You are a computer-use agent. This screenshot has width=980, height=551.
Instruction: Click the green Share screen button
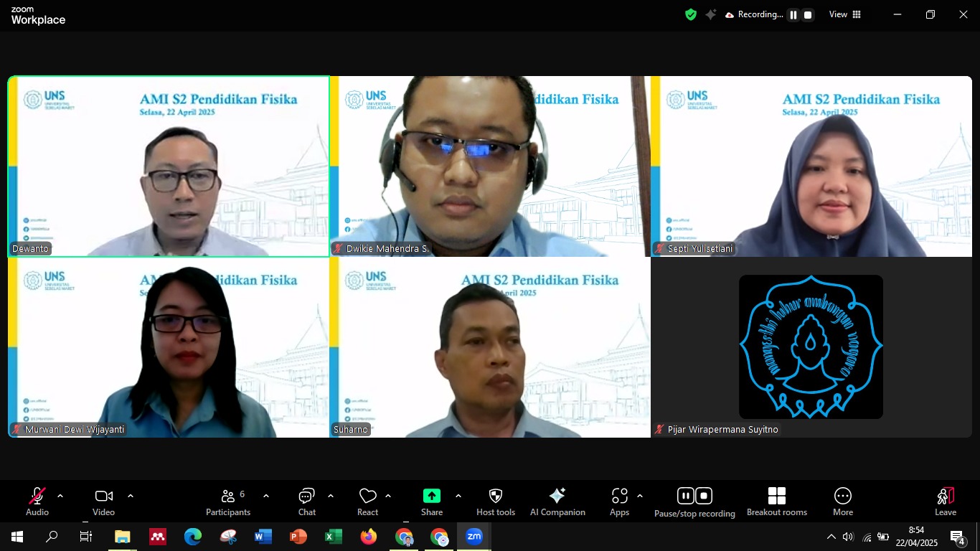[431, 496]
